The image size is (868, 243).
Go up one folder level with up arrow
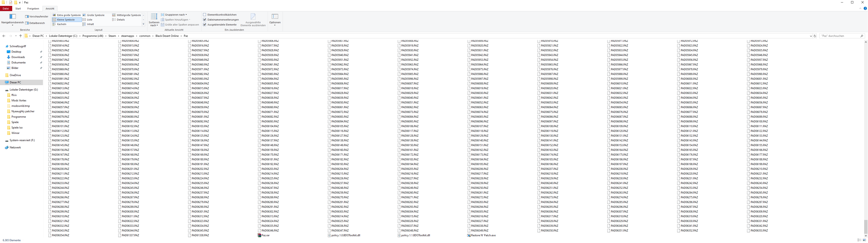pyautogui.click(x=21, y=36)
